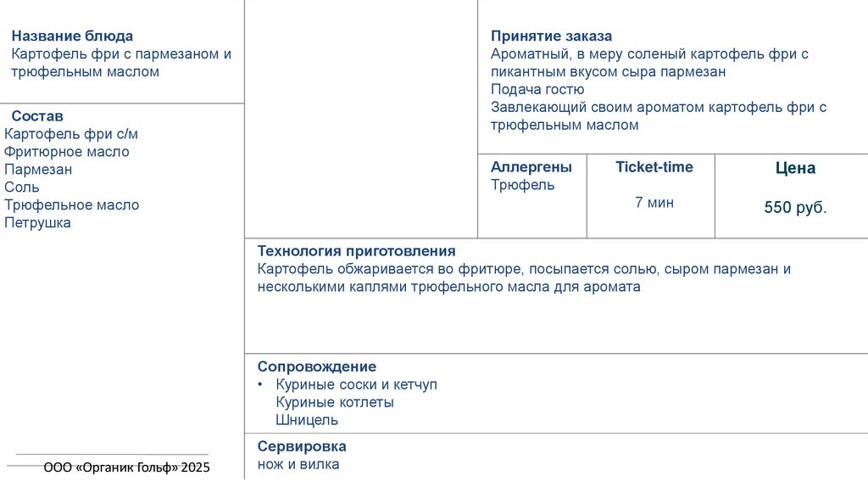
Task: Click the footer 'ООО «Органик Гольф» 2025'
Action: [x=126, y=467]
